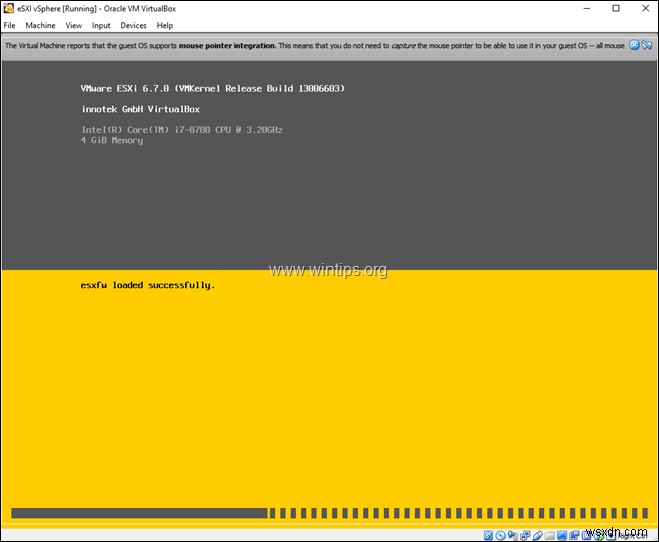Open the File menu
This screenshot has height=542, width=659.
click(x=9, y=26)
